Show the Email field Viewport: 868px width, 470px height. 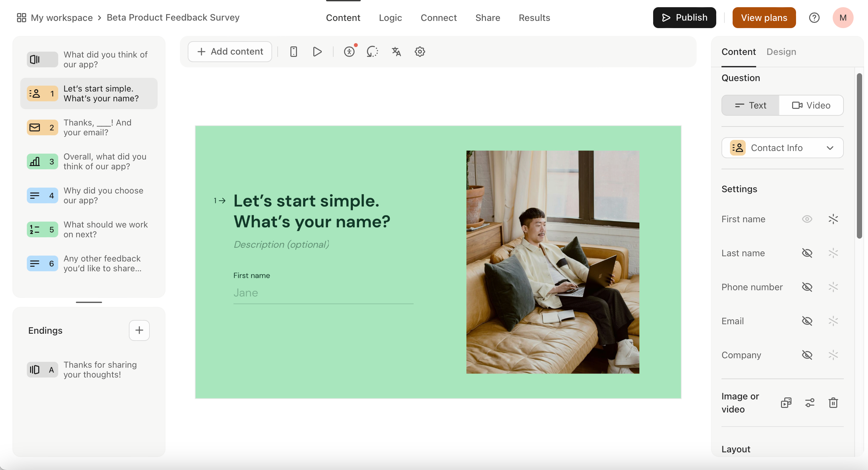pyautogui.click(x=807, y=321)
